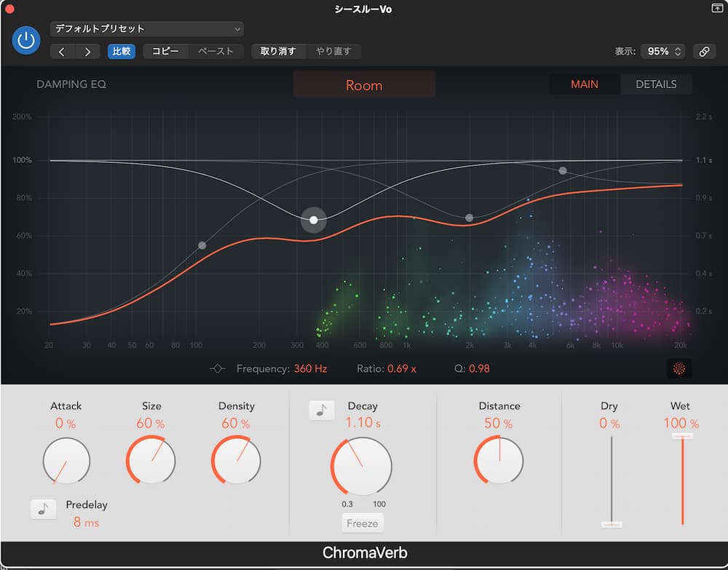Click the Decay knob
The height and width of the screenshot is (570, 728).
(x=362, y=467)
